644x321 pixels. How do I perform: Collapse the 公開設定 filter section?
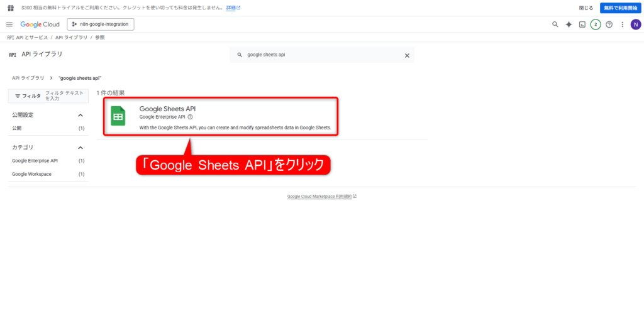pos(80,115)
